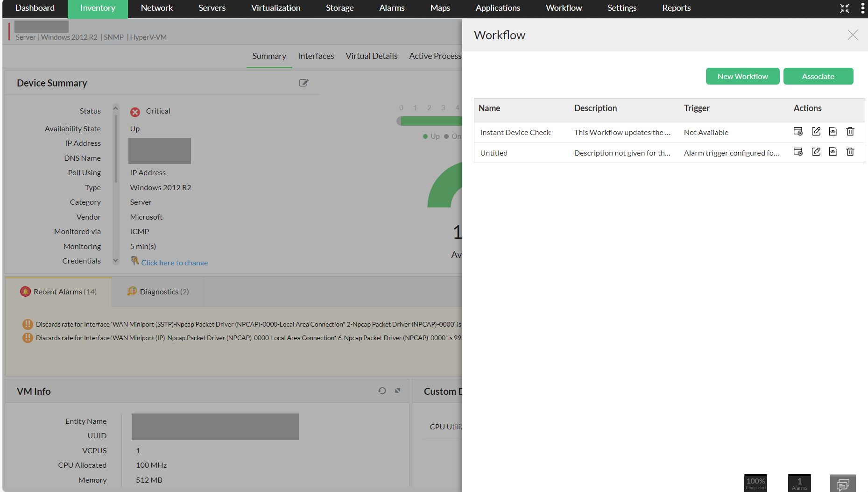Delete the Untitled workflow
This screenshot has height=492, width=868.
click(x=850, y=152)
